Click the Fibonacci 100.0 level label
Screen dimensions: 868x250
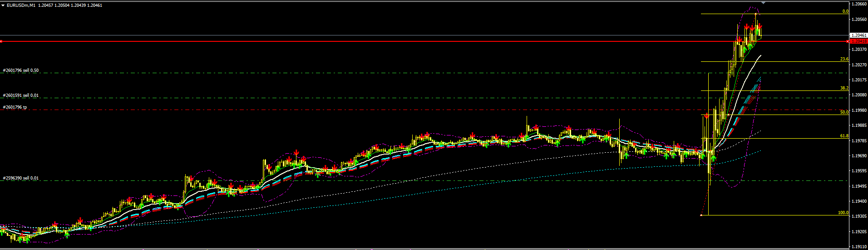click(x=843, y=213)
